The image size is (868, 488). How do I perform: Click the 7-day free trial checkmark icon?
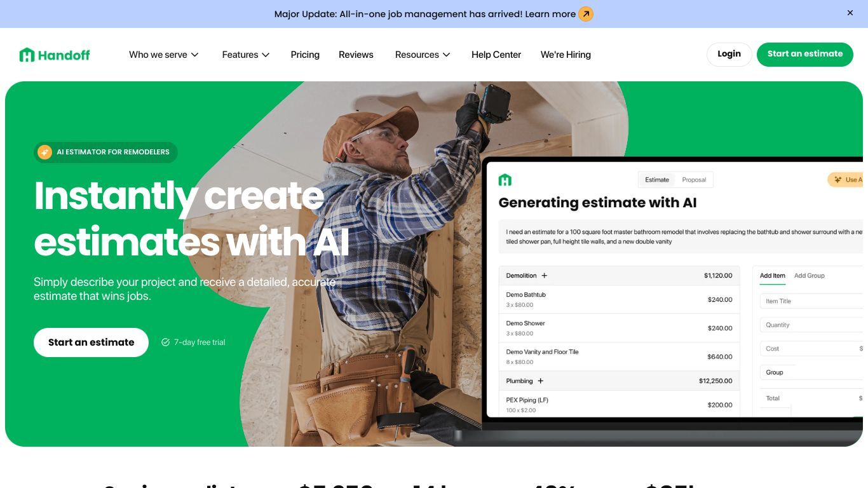tap(165, 342)
